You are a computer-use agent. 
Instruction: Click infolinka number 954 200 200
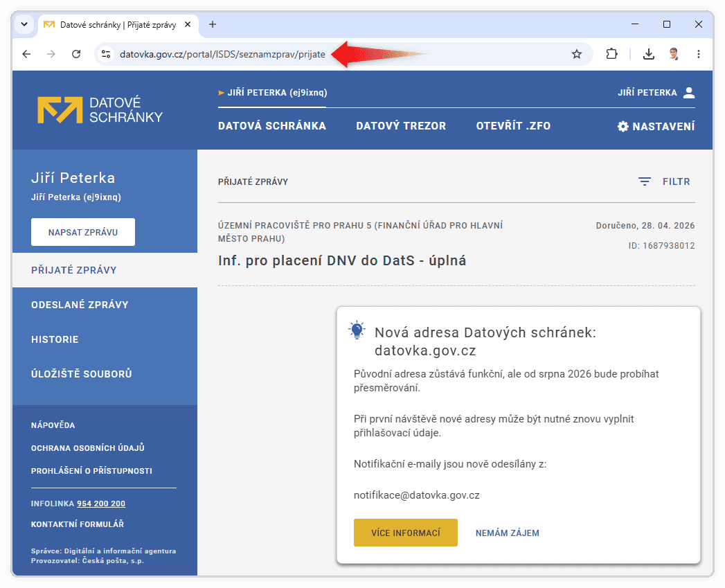point(101,504)
